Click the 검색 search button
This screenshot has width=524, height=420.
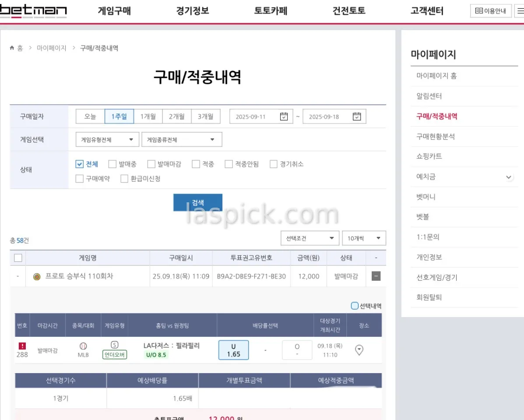pyautogui.click(x=198, y=203)
